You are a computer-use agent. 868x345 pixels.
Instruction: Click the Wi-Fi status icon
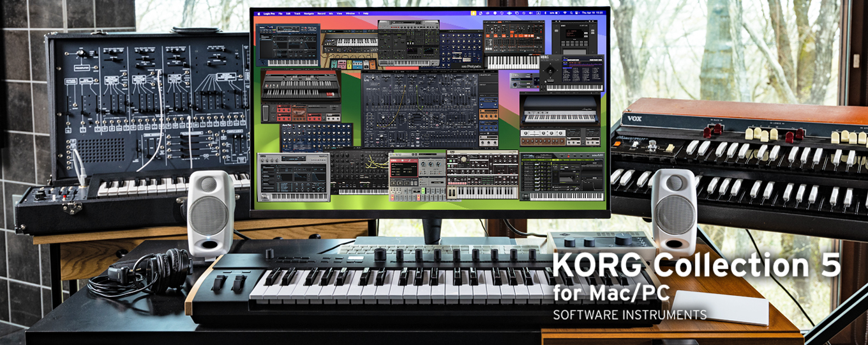point(565,13)
